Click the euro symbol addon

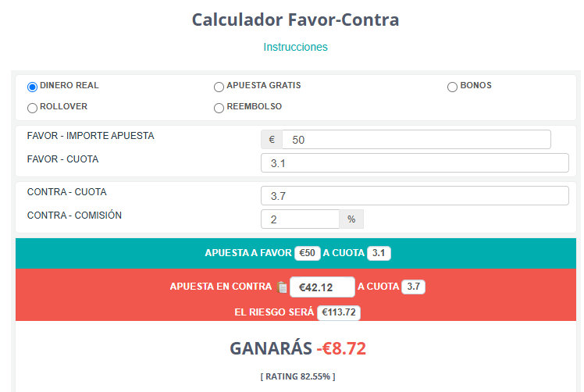tap(272, 139)
